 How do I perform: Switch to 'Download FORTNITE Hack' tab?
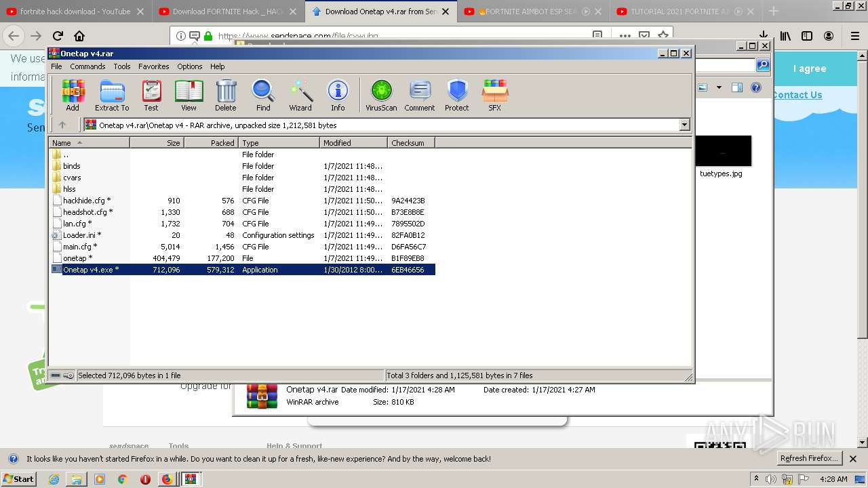click(x=228, y=12)
